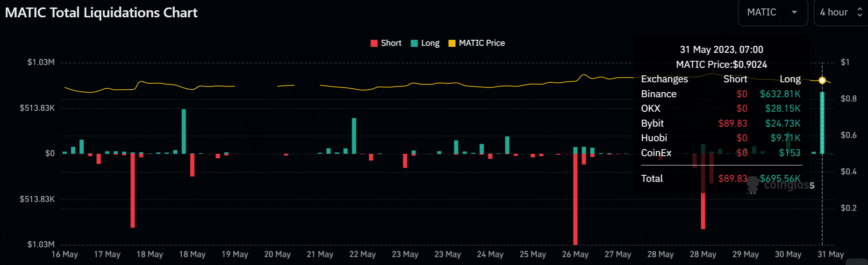Click the OKX row in tooltip
Viewport: 868px width, 265px height.
(x=721, y=108)
